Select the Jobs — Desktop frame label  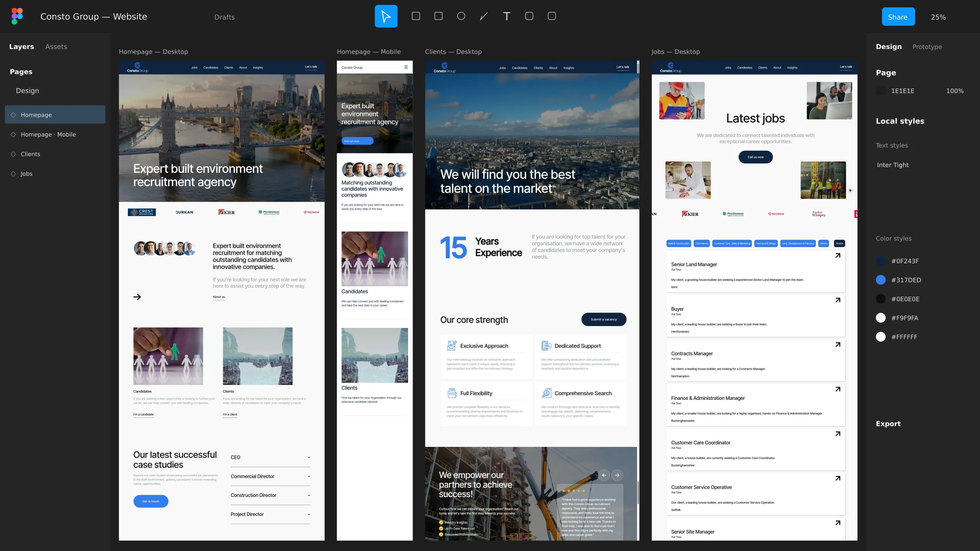coord(676,52)
